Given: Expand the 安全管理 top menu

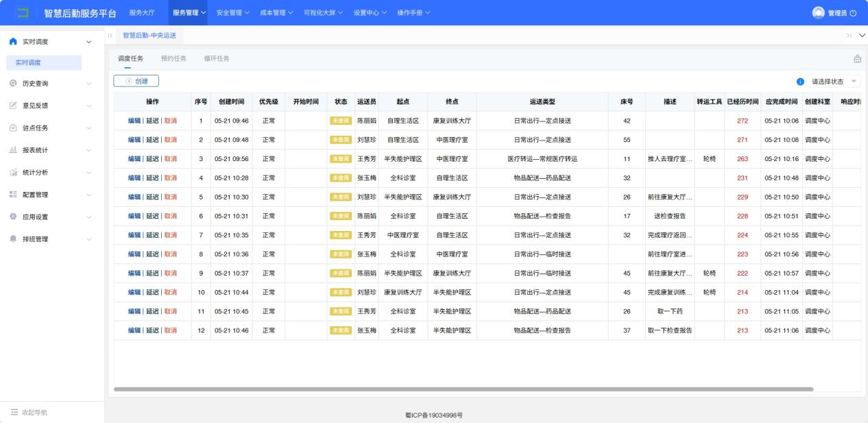Looking at the screenshot, I should click(x=233, y=13).
